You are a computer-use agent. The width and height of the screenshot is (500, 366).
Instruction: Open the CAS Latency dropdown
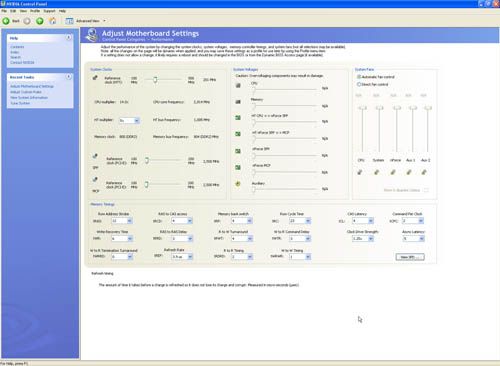(x=371, y=221)
